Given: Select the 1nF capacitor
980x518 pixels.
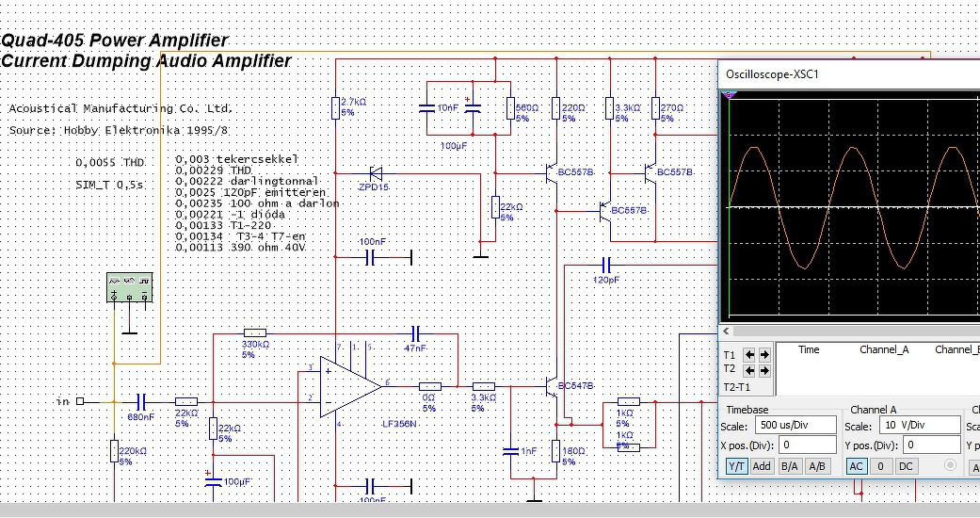Looking at the screenshot, I should point(510,450).
